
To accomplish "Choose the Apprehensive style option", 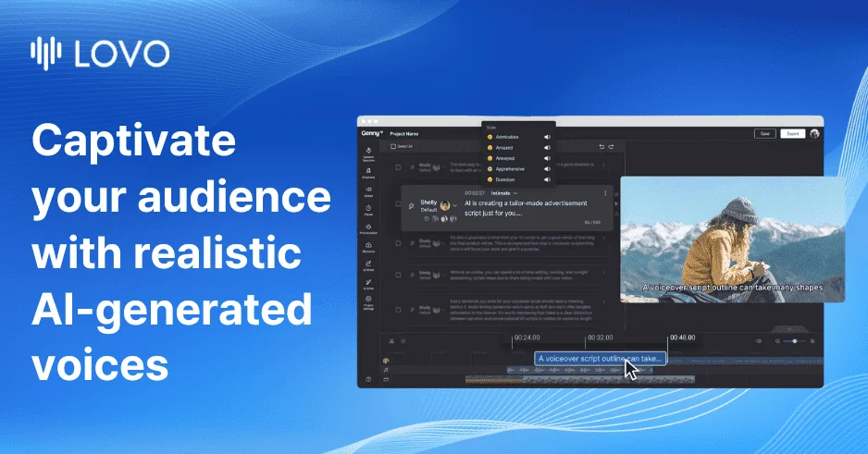I will click(x=510, y=168).
